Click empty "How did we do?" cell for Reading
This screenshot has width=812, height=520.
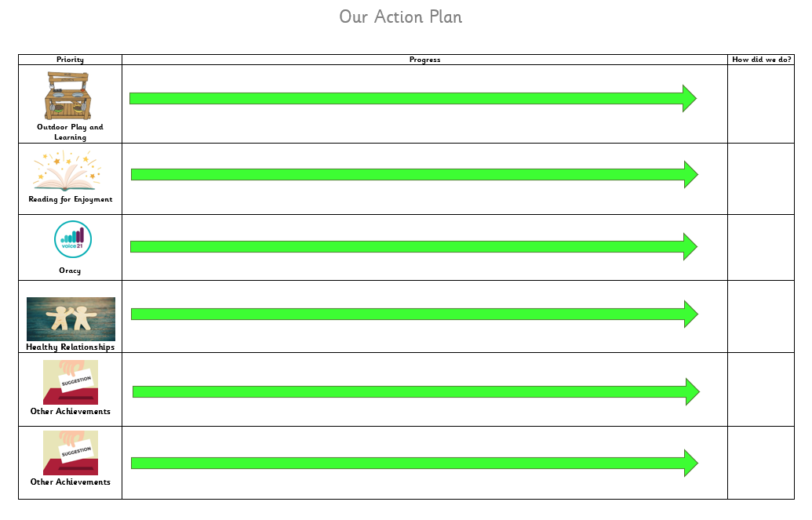pos(761,179)
